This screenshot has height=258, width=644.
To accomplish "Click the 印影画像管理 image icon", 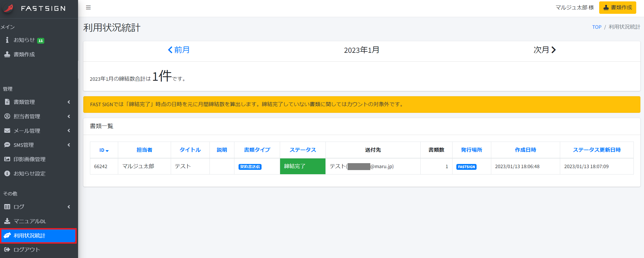I will click(x=7, y=159).
